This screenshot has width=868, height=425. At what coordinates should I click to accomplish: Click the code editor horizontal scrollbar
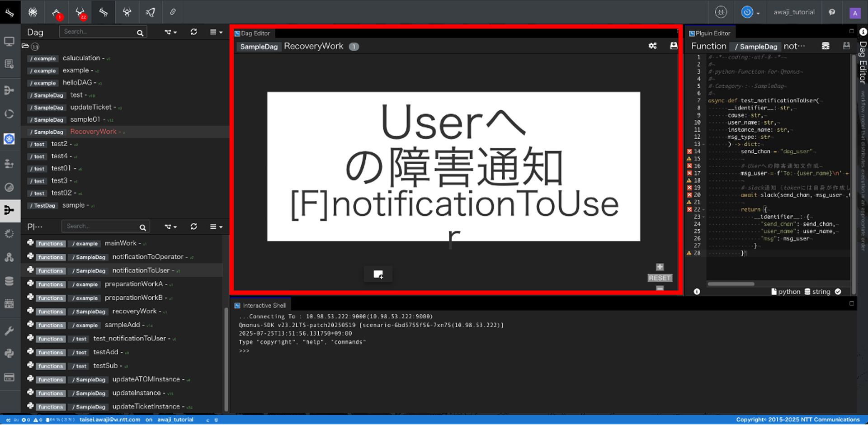(731, 284)
